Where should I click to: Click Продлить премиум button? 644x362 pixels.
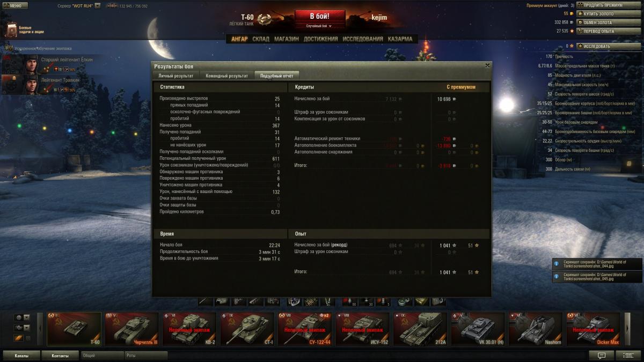[x=609, y=5]
